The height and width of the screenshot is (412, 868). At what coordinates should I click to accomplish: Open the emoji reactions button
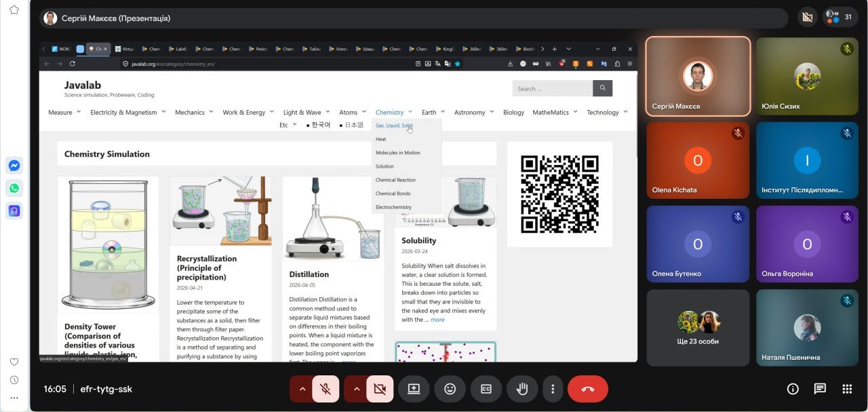450,389
